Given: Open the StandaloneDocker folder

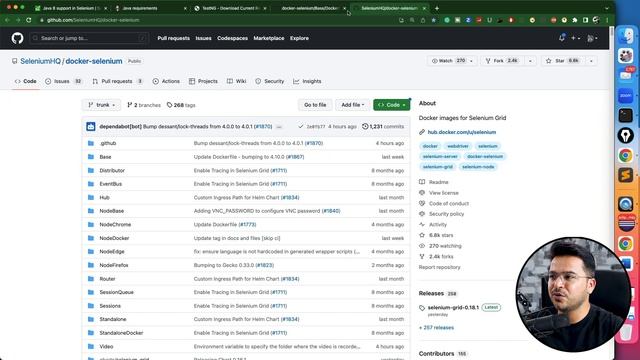Looking at the screenshot, I should [121, 333].
